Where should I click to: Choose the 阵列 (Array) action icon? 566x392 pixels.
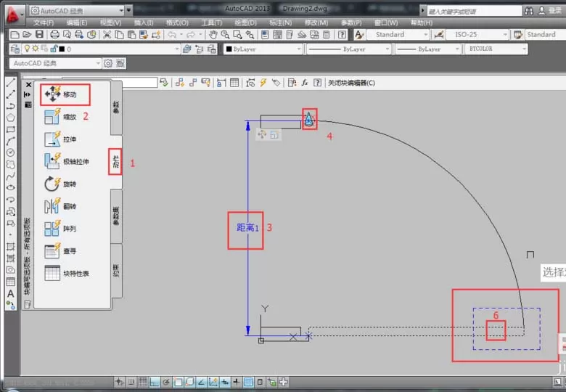click(x=52, y=229)
